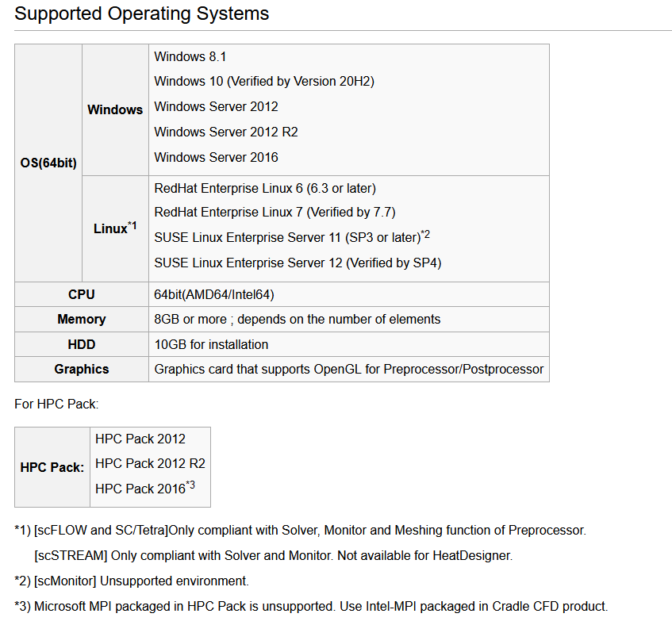Viewport: 672px width, 625px height.
Task: Click 'RedHat Enterprise Linux 7 (Verified by 7.7)'
Action: pos(275,212)
